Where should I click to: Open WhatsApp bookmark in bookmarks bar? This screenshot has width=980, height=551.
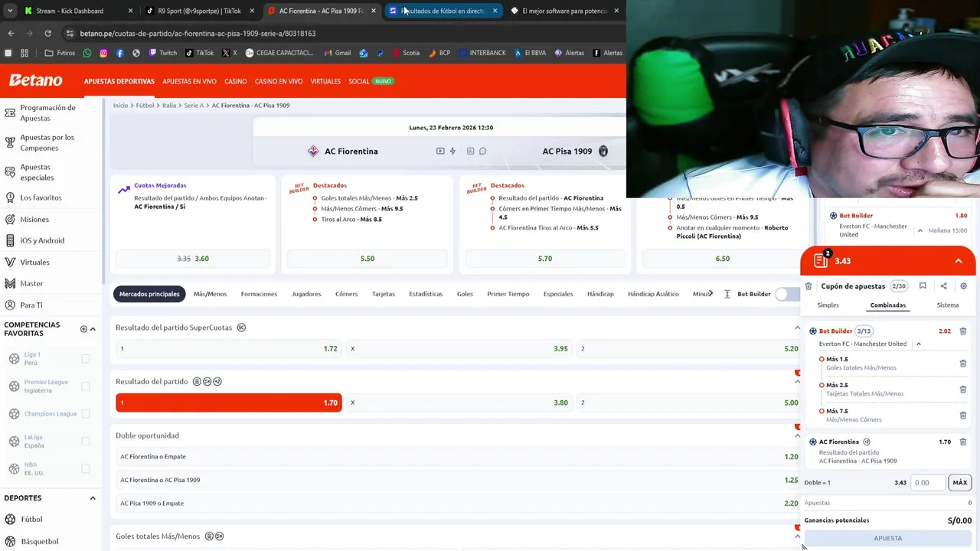(x=87, y=53)
